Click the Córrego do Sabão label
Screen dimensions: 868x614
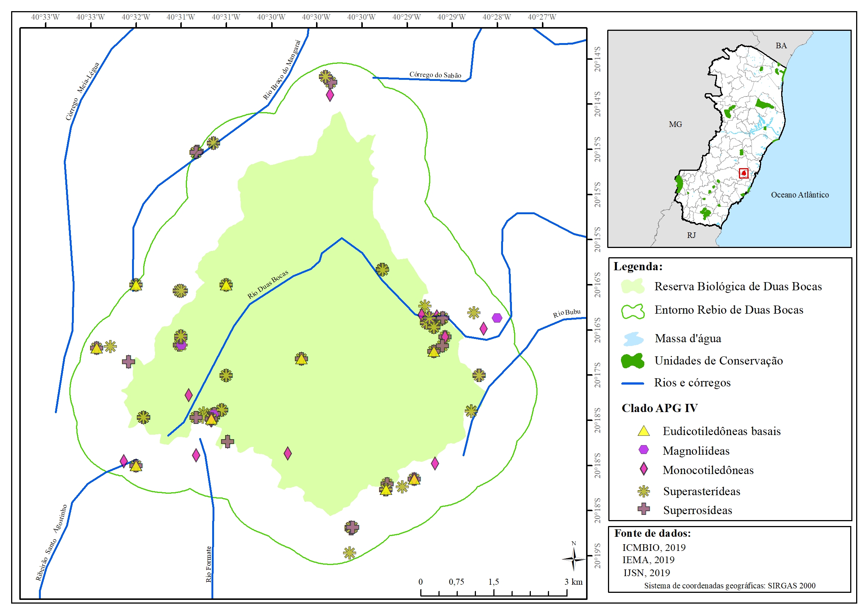tap(435, 75)
